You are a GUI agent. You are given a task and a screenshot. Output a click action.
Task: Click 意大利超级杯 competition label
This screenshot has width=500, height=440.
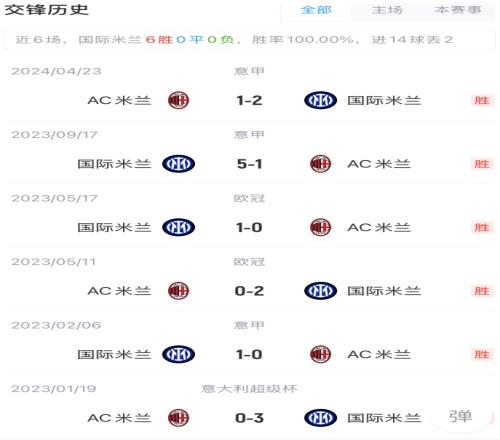tap(249, 389)
